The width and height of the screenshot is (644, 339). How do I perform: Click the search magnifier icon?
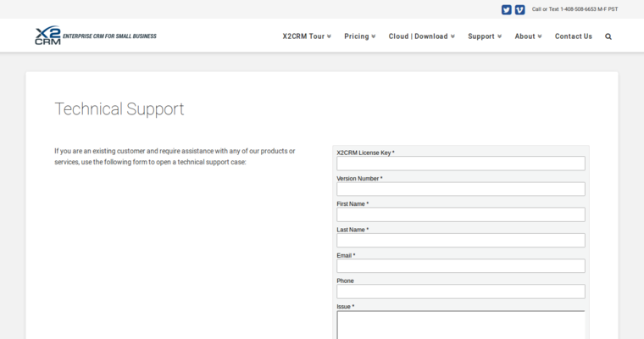[x=608, y=36]
